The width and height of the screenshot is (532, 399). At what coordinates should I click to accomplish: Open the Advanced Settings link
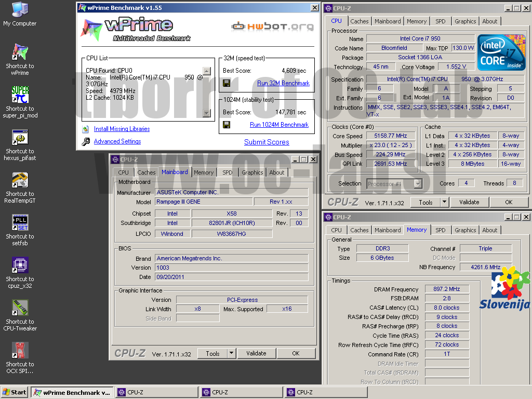pos(117,141)
